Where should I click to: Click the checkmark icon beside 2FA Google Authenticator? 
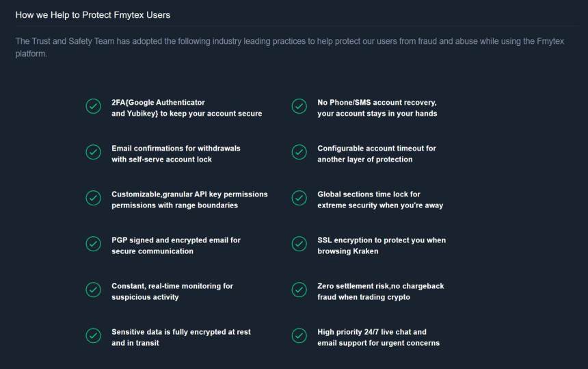[x=93, y=106]
